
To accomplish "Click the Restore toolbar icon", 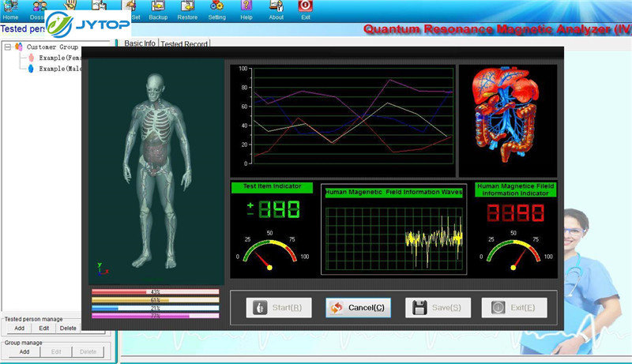I will click(187, 10).
